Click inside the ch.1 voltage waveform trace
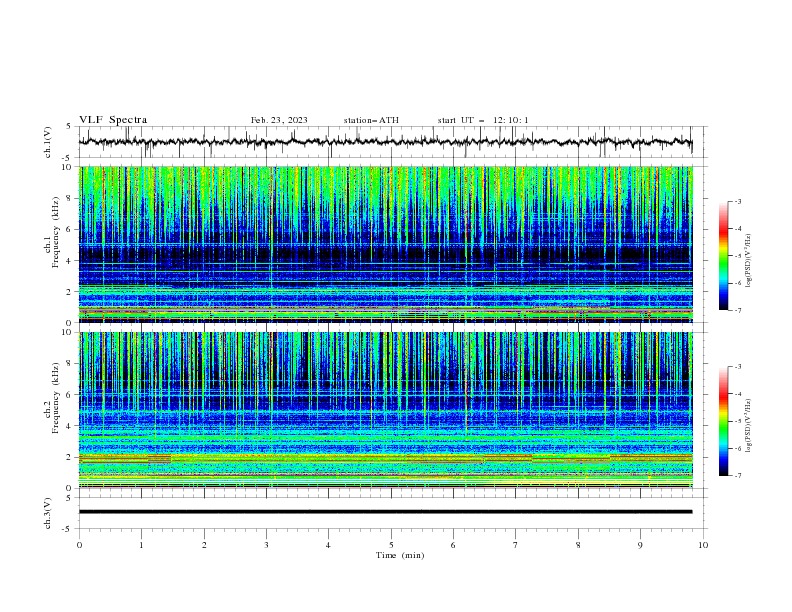Viewport: 792px width, 612px height. click(x=385, y=142)
